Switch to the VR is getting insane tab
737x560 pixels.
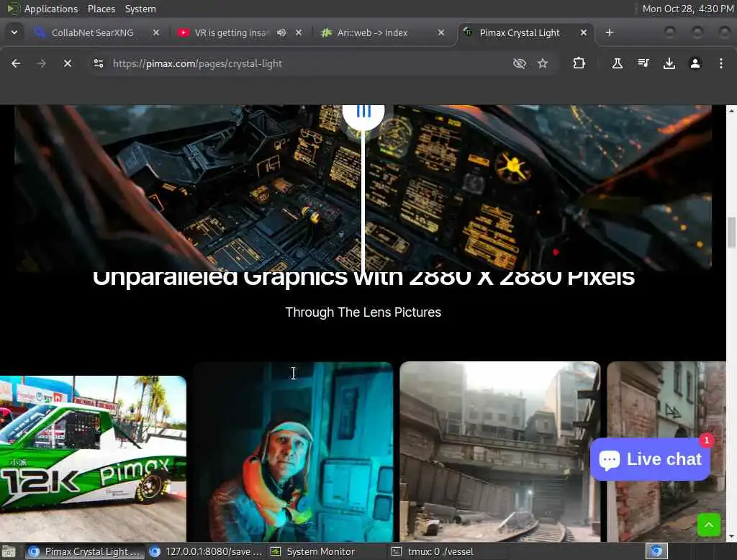point(232,32)
